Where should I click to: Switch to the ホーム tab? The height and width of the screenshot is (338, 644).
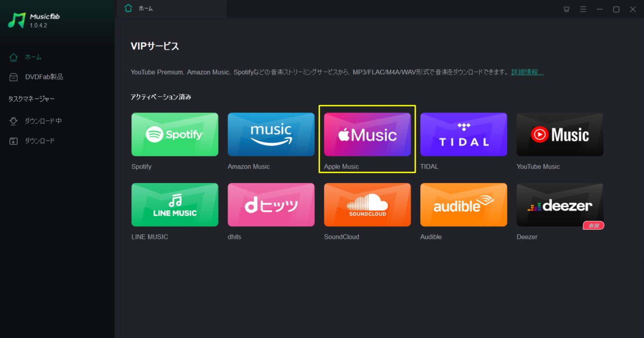pyautogui.click(x=172, y=9)
